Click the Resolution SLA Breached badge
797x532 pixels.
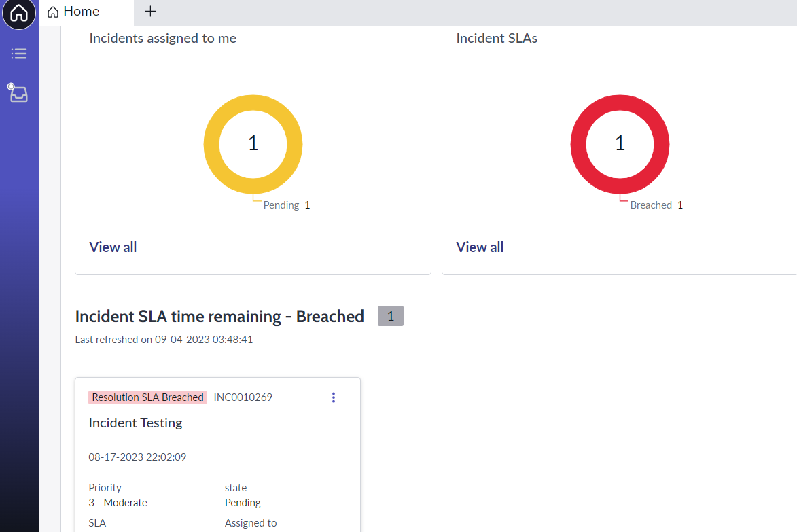pos(148,397)
